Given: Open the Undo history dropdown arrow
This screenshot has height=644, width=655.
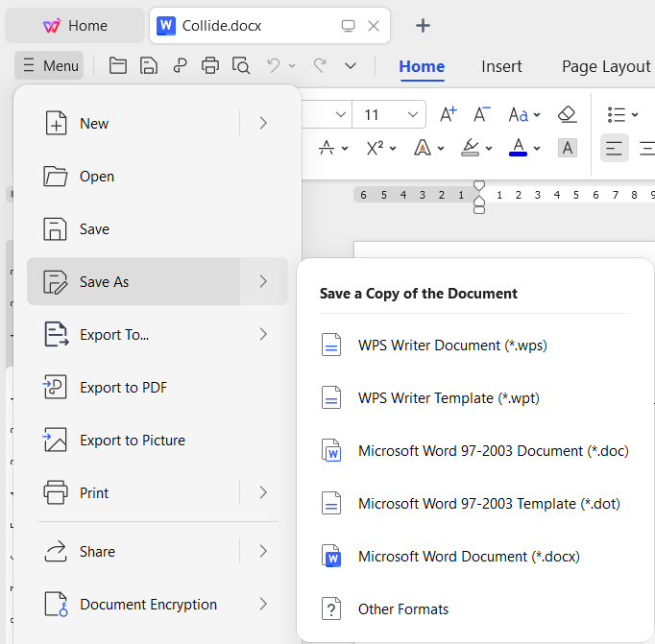Looking at the screenshot, I should (x=292, y=66).
